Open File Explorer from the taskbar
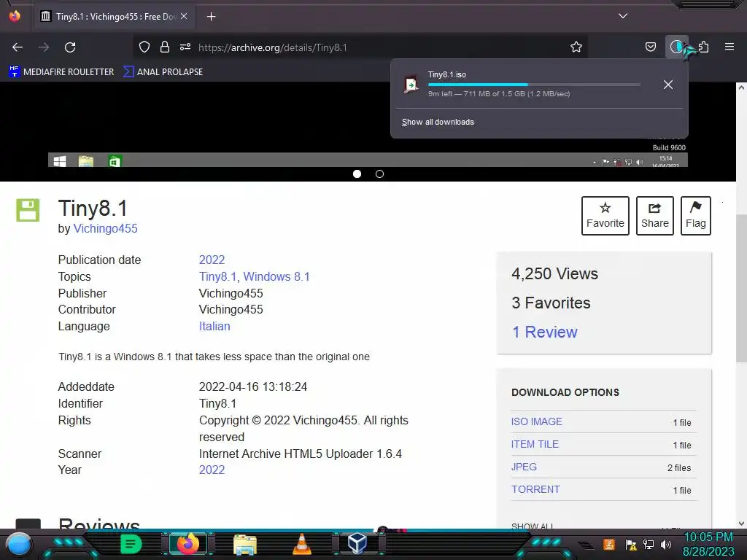The height and width of the screenshot is (560, 747). (245, 544)
